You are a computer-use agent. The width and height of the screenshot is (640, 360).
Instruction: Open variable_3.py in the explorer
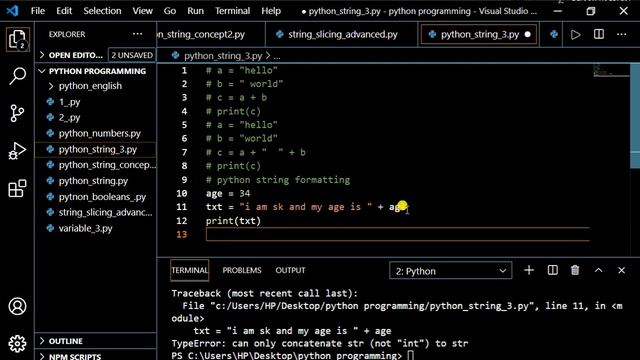click(85, 228)
